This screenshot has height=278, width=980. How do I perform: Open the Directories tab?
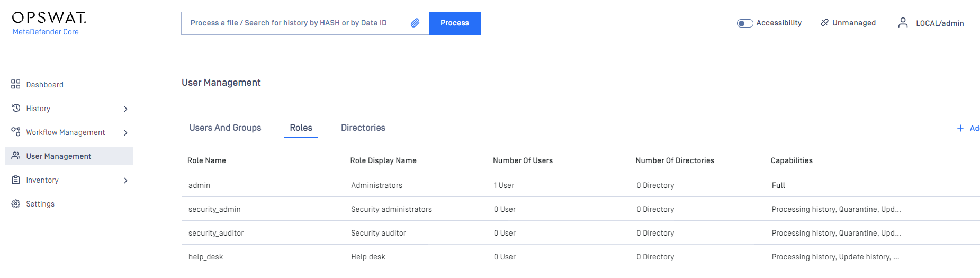(363, 128)
